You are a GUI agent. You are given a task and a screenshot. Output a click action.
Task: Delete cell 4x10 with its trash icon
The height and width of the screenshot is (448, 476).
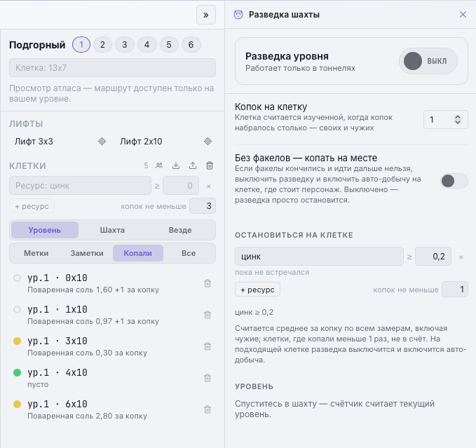tap(208, 378)
